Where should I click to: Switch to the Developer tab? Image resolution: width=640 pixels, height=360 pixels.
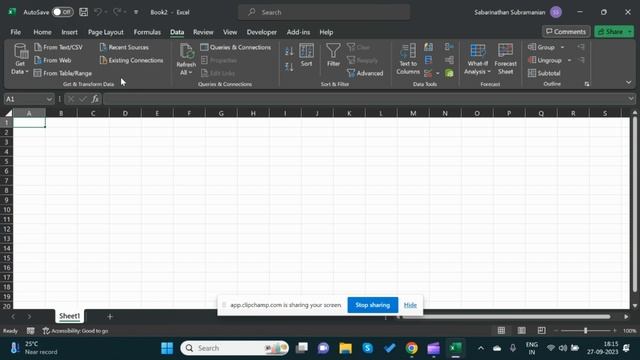click(262, 32)
